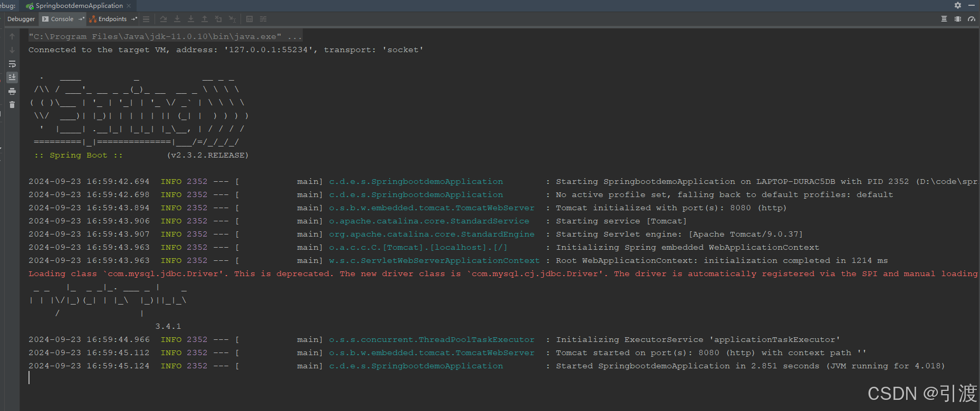Switch to the Debugger tab
This screenshot has width=980, height=411.
pyautogui.click(x=21, y=19)
